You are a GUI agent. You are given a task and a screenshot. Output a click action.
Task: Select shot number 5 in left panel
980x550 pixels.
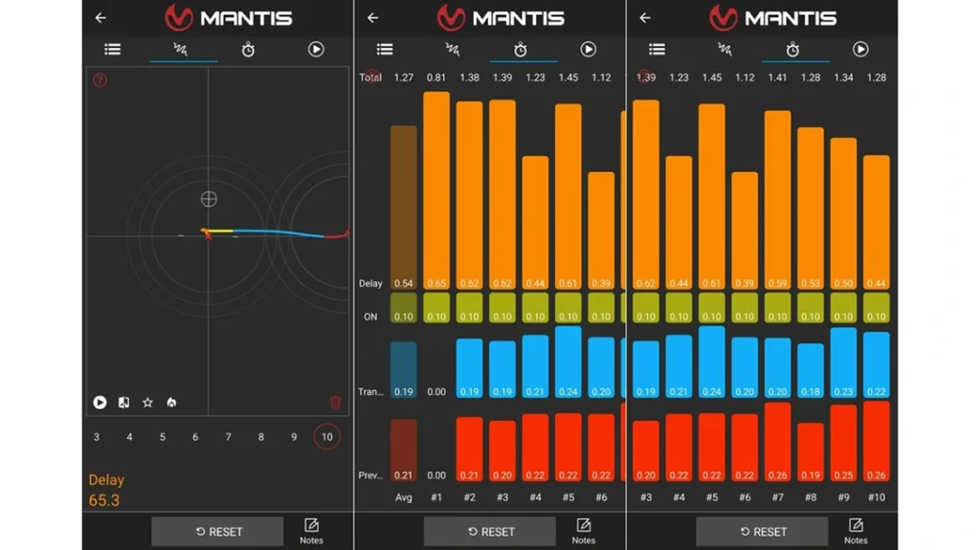tap(163, 437)
